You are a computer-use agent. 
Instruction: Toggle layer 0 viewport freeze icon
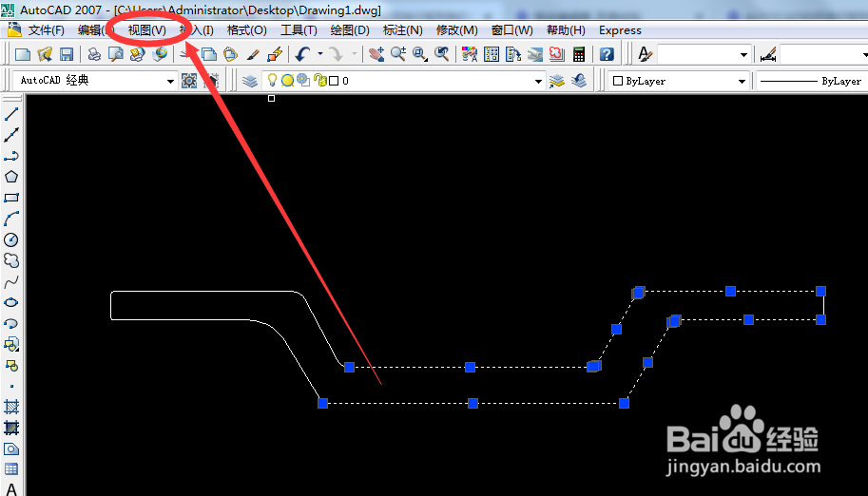(303, 80)
